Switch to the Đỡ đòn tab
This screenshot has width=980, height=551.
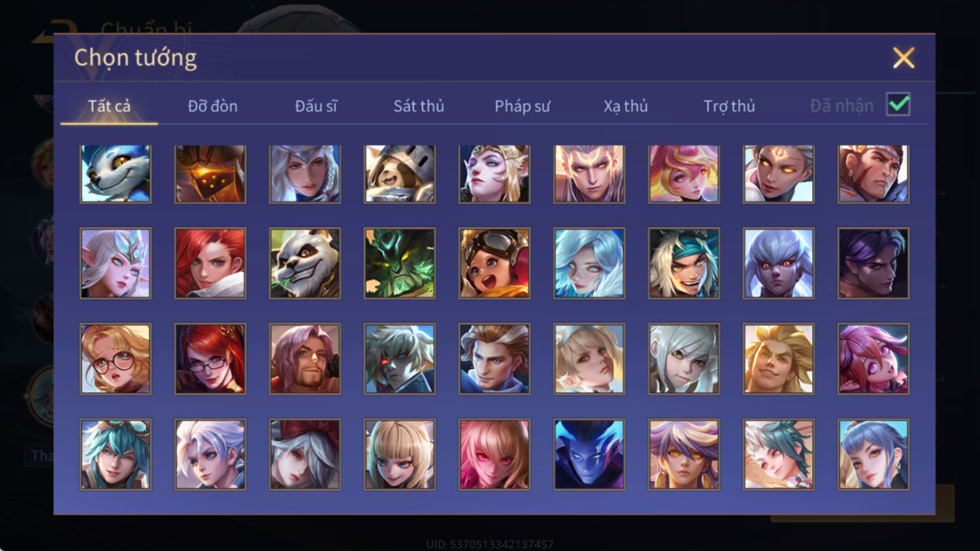click(212, 106)
